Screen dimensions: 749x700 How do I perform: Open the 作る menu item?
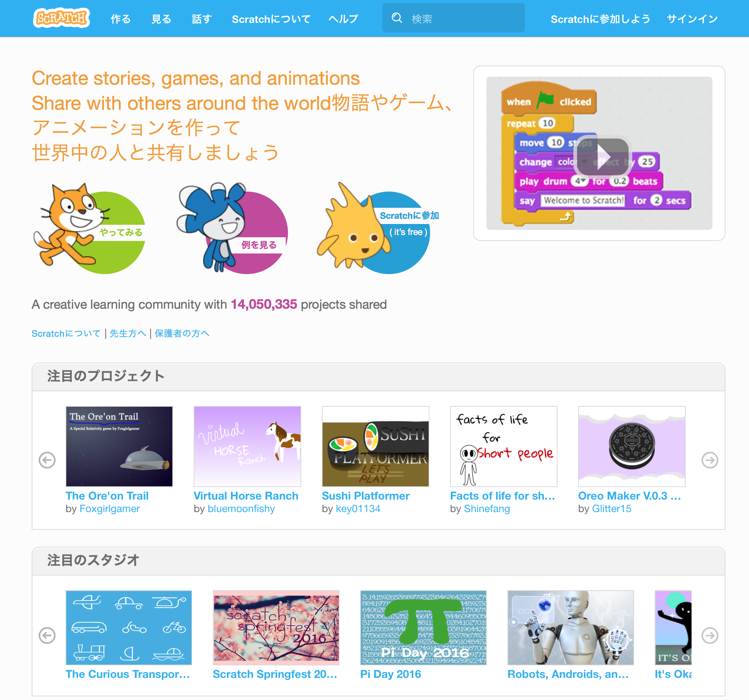(x=120, y=19)
